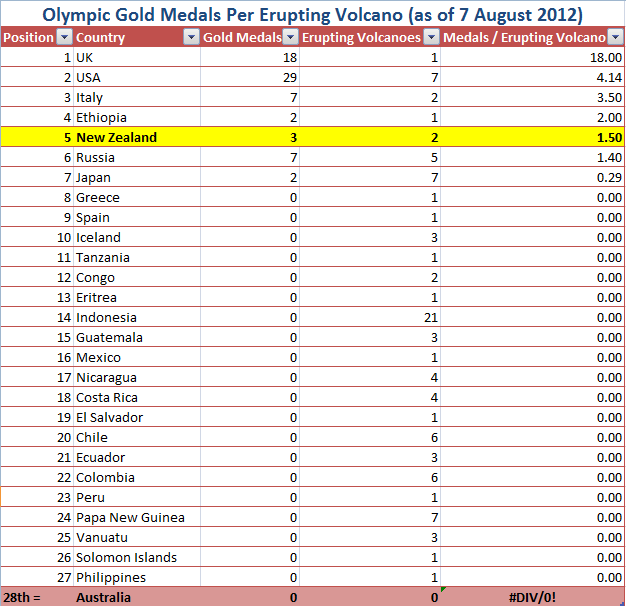
Task: Open Medals / Erupting Volcano filter dropdown
Action: [x=615, y=38]
